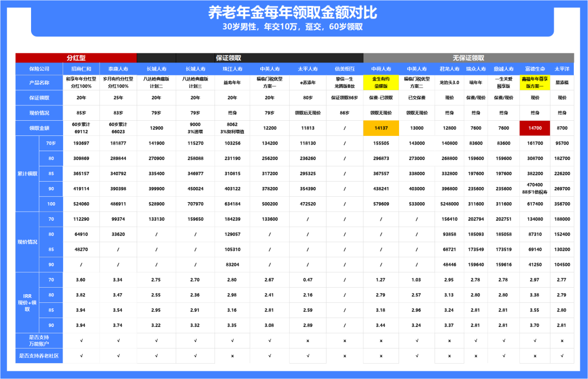This screenshot has width=588, height=379.
Task: Select the 保险公司 row label
Action: 39,69
